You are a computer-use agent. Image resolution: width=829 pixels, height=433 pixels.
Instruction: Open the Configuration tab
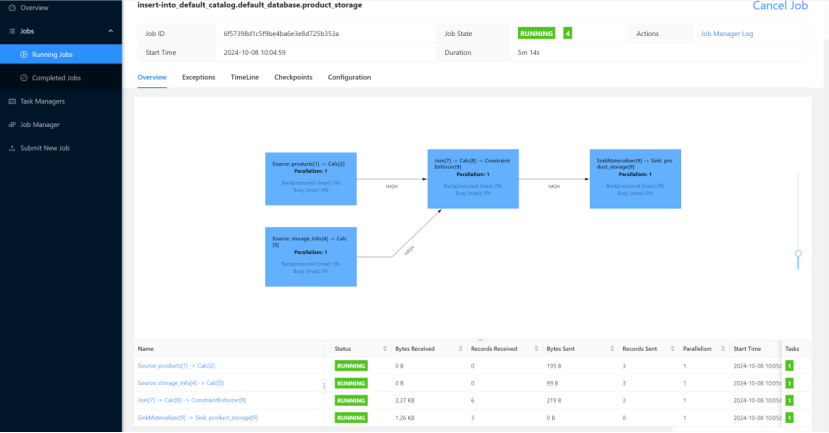point(349,77)
